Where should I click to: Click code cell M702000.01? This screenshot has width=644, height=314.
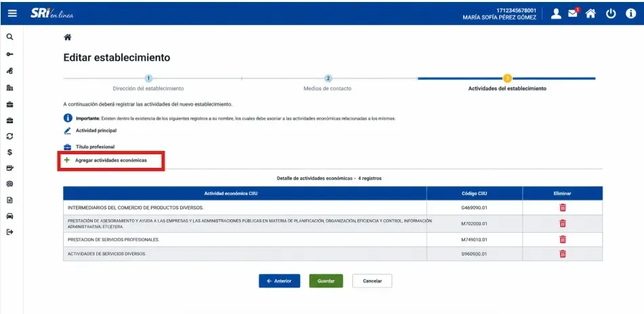click(474, 224)
